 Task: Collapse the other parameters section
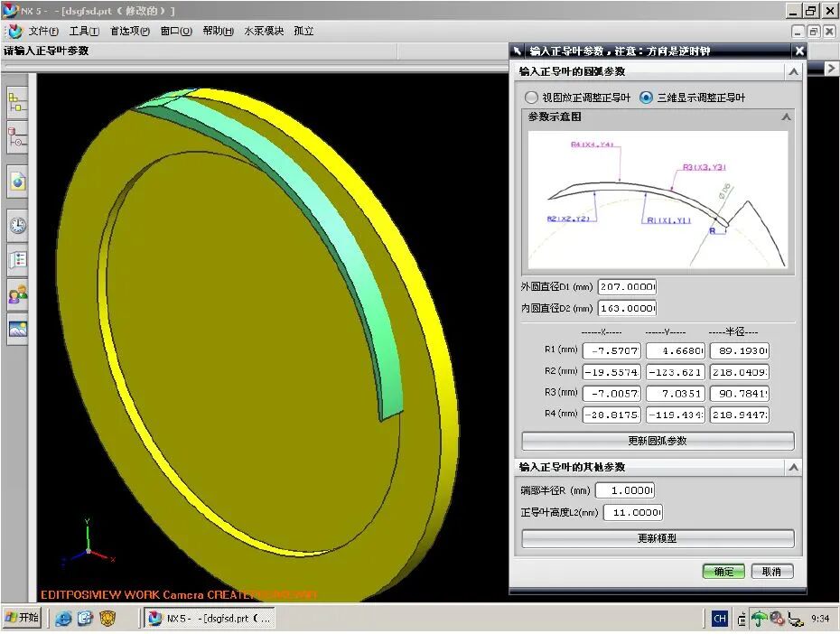pos(793,468)
